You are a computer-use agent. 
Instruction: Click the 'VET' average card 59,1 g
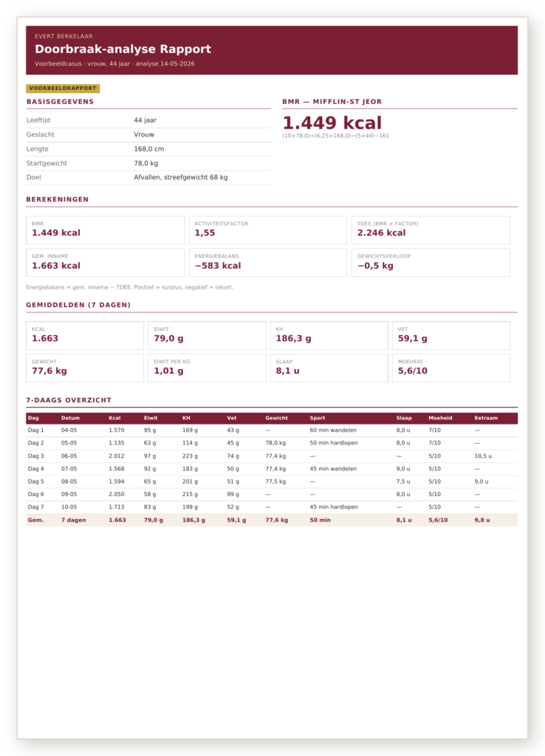(x=451, y=336)
